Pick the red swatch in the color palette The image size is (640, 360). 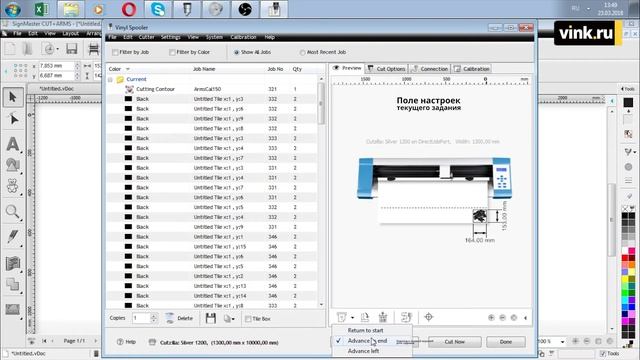click(625, 258)
